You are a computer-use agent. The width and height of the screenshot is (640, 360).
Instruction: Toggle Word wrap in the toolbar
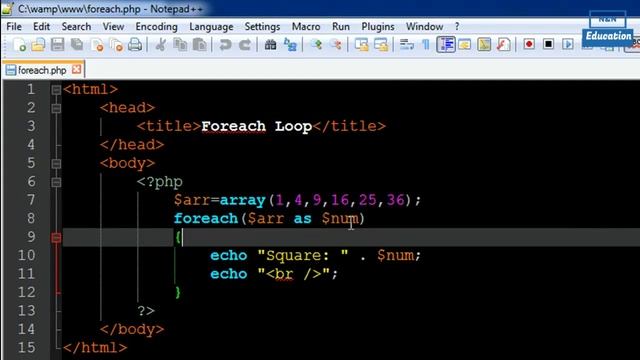[x=407, y=44]
